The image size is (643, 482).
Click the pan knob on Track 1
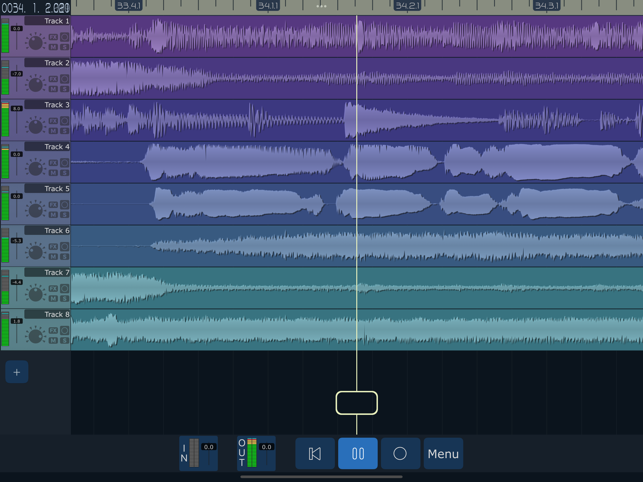(x=36, y=42)
